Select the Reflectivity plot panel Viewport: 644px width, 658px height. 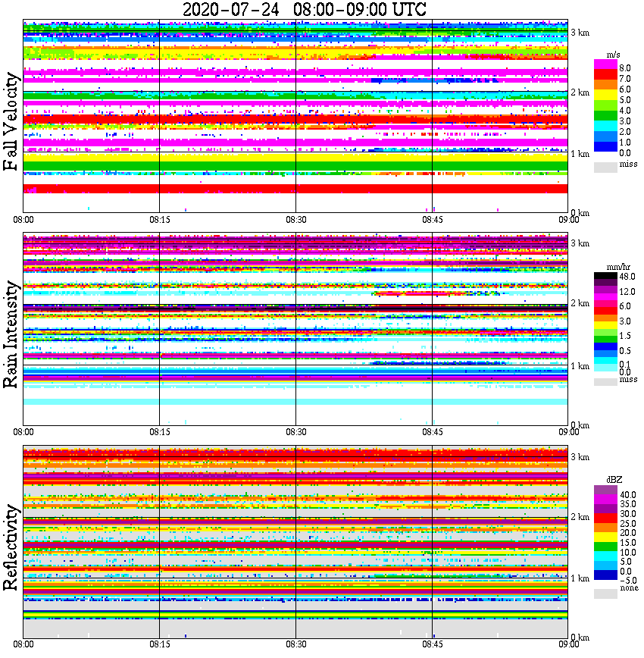295,541
